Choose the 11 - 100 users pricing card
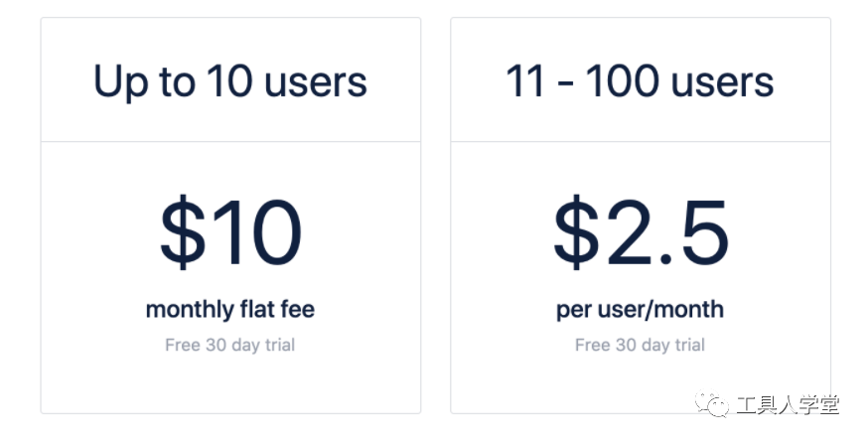Image resolution: width=868 pixels, height=443 pixels. click(x=641, y=216)
